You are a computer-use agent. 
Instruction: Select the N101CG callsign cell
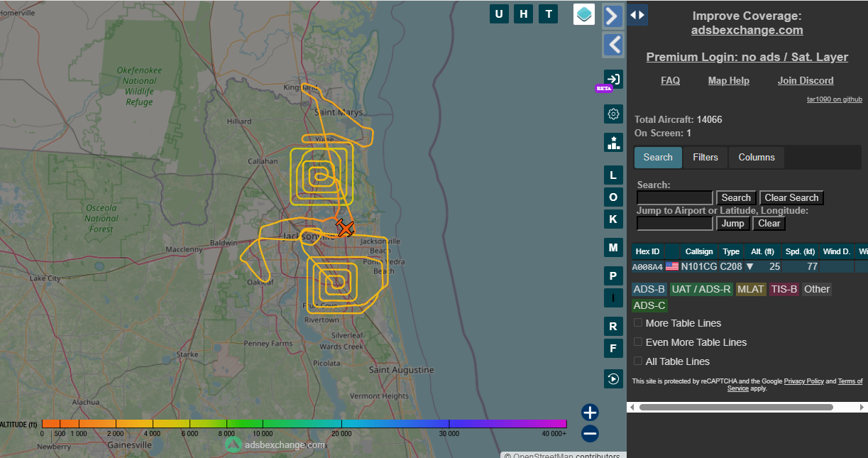pos(699,267)
